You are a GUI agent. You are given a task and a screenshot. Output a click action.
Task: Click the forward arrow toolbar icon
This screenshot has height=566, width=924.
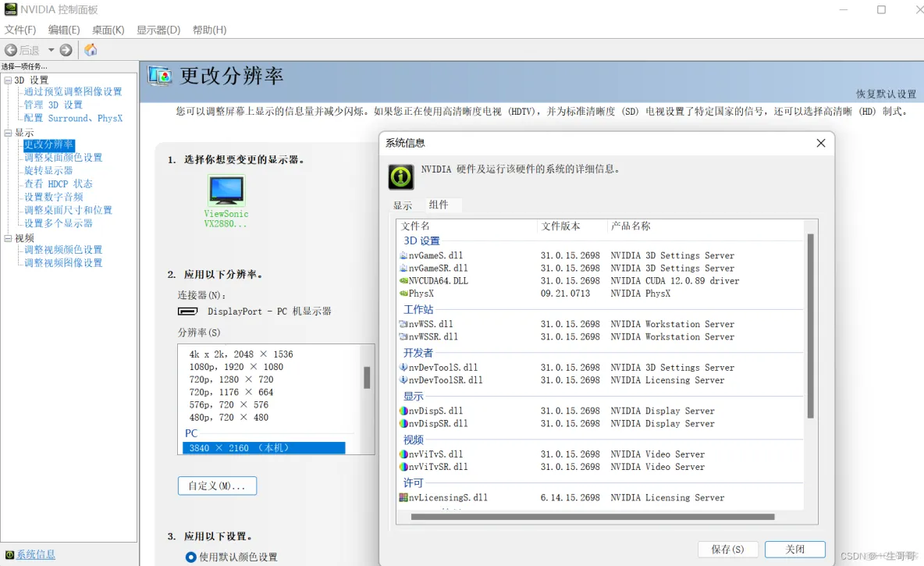[x=66, y=50]
